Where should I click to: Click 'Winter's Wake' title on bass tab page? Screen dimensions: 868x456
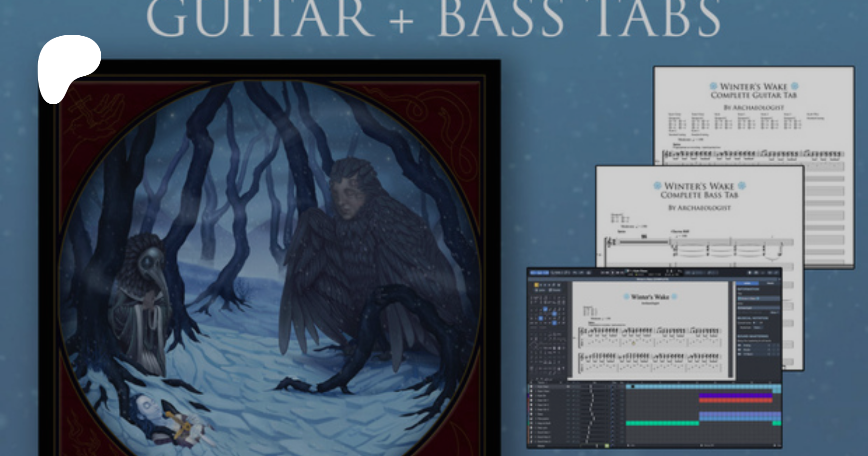point(699,186)
